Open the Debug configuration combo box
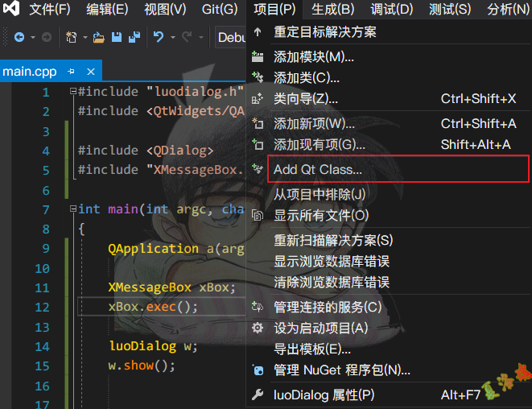Image resolution: width=532 pixels, height=409 pixels. (230, 37)
